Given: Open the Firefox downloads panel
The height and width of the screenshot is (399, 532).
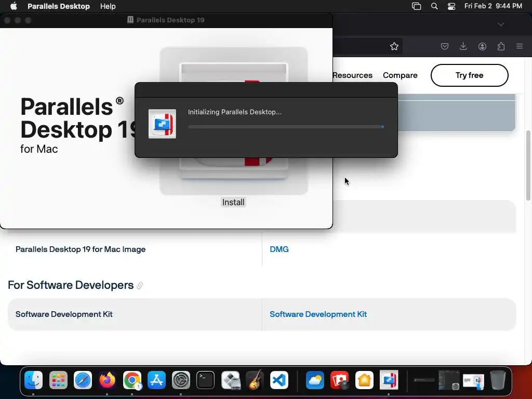Looking at the screenshot, I should tap(463, 46).
